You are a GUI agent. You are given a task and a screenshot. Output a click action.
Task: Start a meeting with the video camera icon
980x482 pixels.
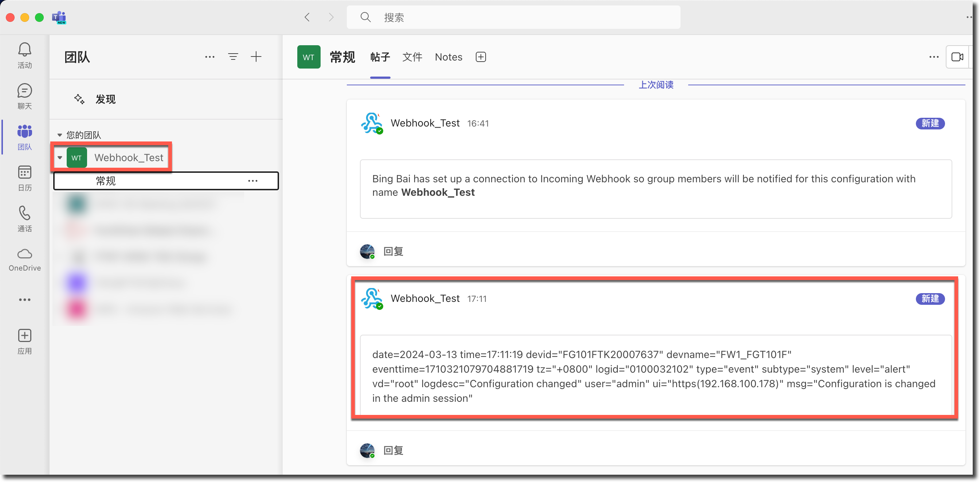[x=957, y=57]
